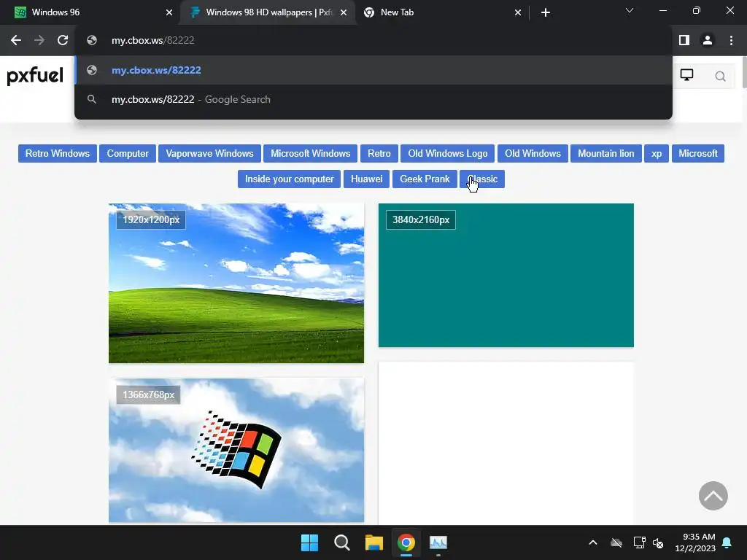The image size is (747, 560).
Task: Click the pxfuel desktop monitor icon
Action: [x=686, y=75]
